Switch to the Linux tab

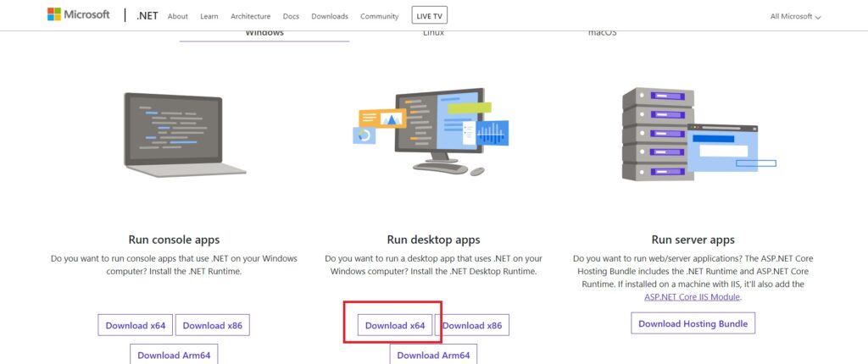(433, 35)
